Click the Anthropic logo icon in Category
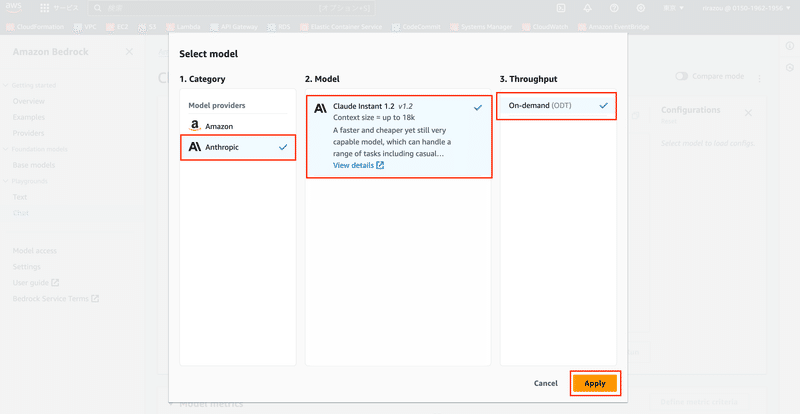Screen dimensions: 800x414 (x=195, y=147)
